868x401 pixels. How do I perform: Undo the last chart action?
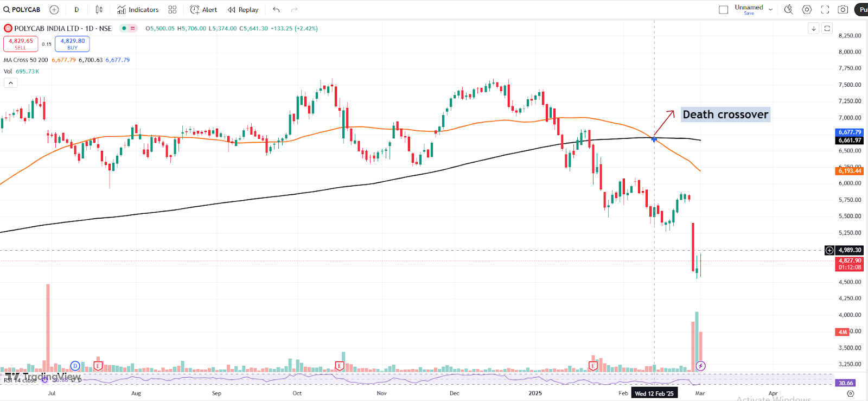click(277, 10)
